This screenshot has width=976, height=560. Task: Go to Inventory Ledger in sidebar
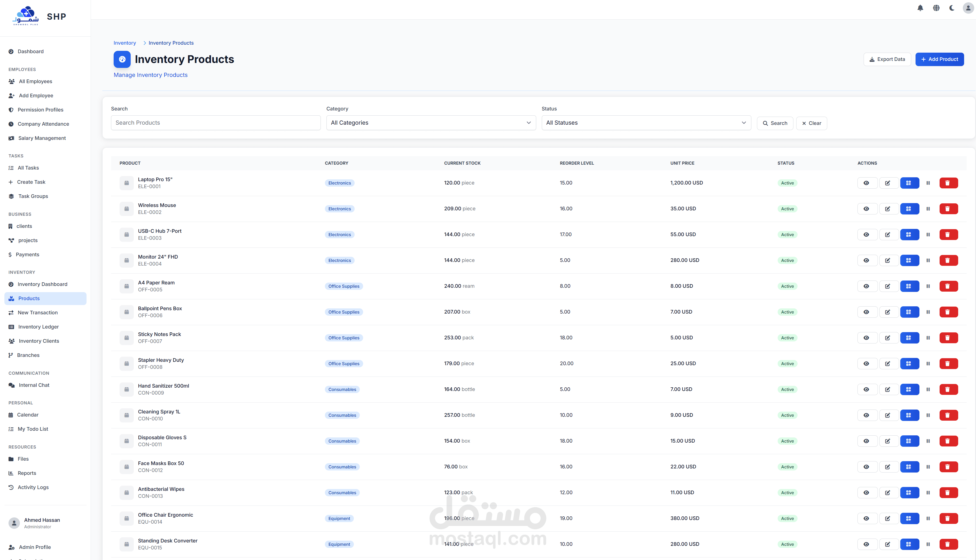click(x=38, y=327)
